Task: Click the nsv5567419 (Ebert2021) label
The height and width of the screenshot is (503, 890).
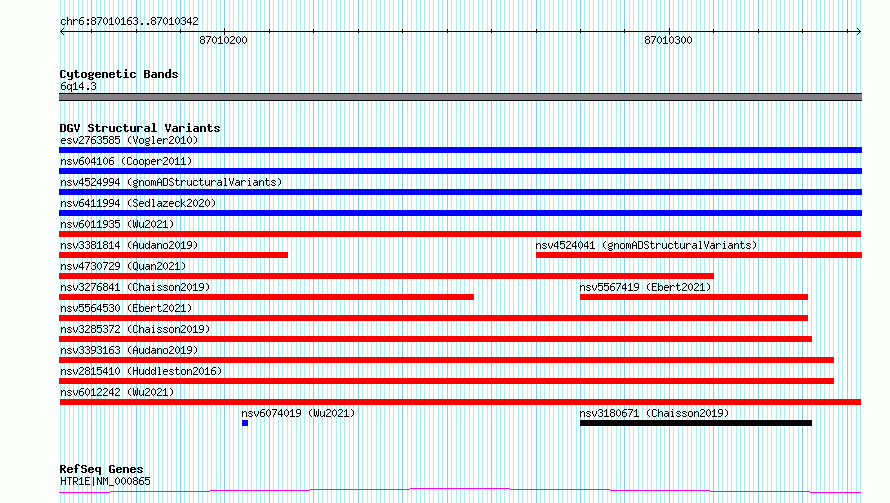Action: 645,287
